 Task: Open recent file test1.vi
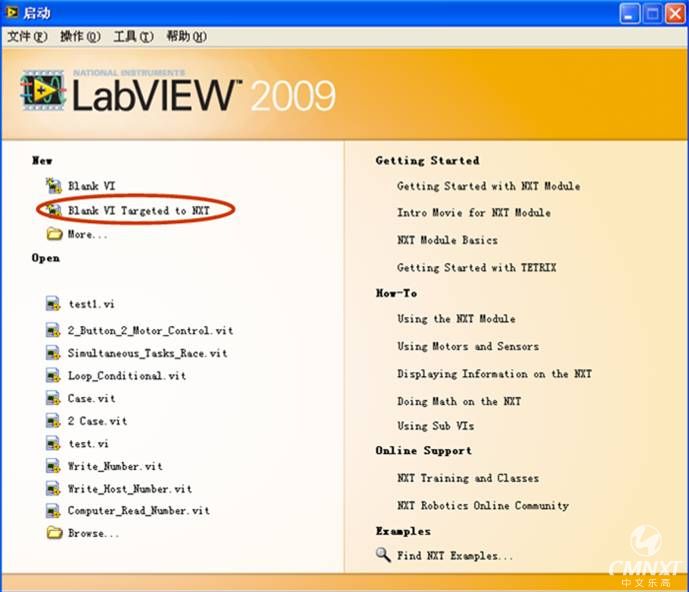pyautogui.click(x=91, y=304)
